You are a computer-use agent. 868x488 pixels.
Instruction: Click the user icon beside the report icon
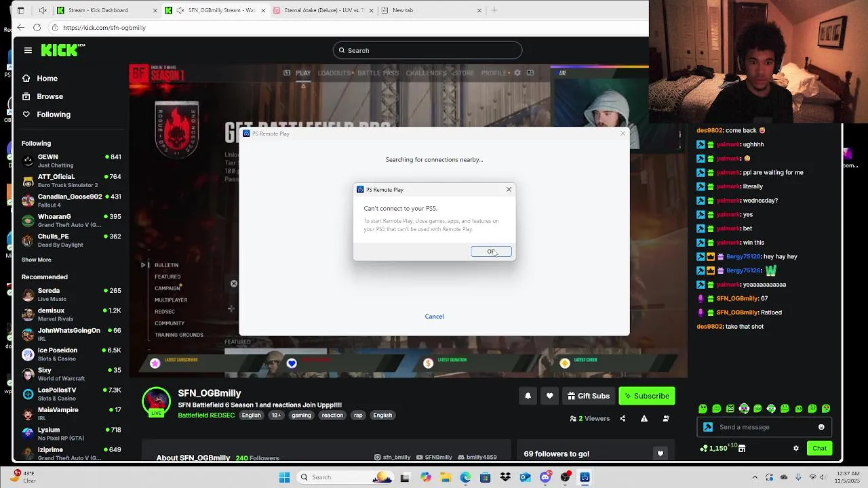pos(666,418)
